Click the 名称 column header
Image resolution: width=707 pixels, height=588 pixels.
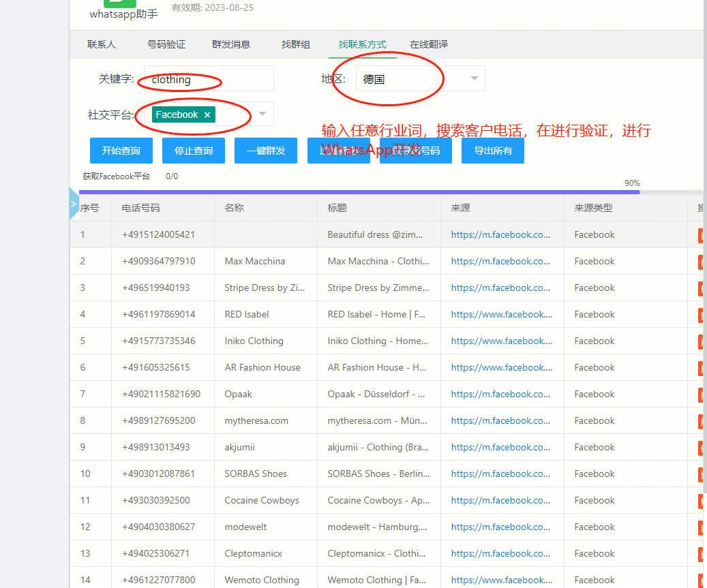point(234,208)
